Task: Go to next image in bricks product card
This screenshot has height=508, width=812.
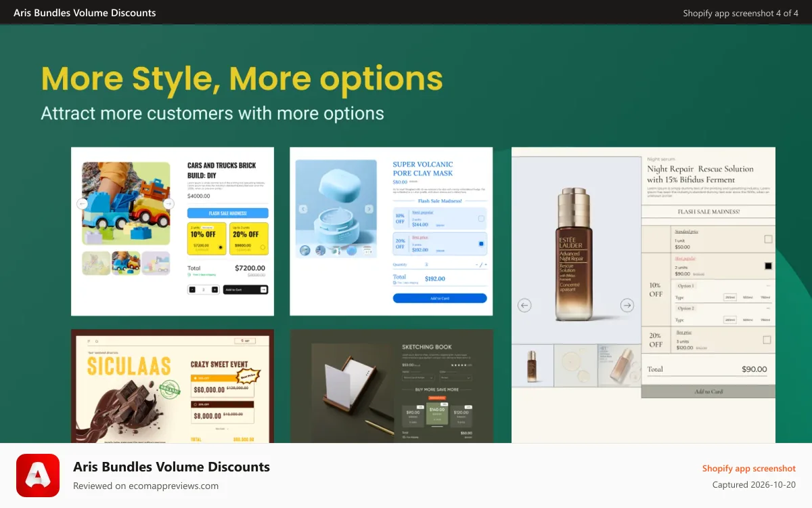Action: click(x=168, y=204)
